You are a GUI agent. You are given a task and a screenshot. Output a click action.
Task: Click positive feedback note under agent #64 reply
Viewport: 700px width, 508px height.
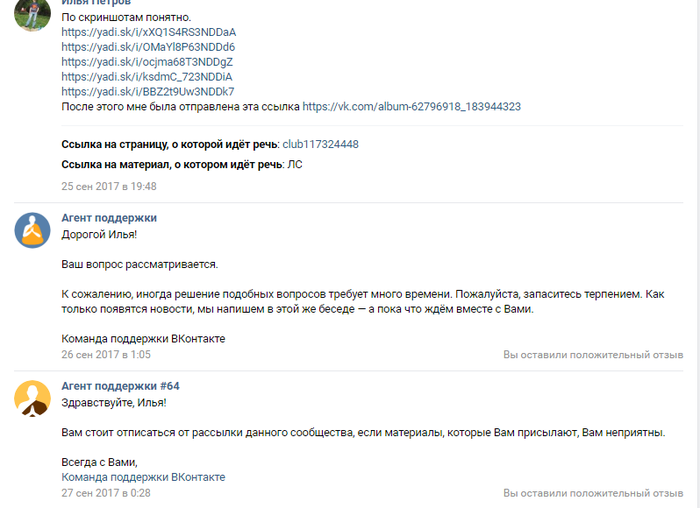[x=593, y=493]
